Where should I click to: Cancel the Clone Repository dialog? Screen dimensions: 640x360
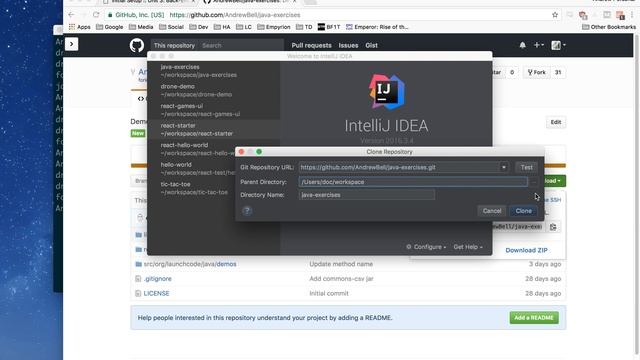(492, 211)
